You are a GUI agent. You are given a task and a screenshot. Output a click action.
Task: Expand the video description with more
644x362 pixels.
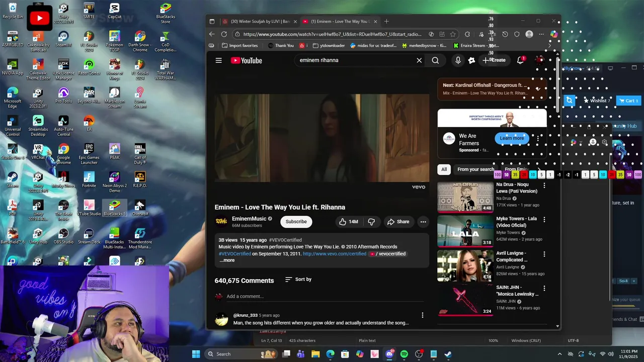coord(227,260)
